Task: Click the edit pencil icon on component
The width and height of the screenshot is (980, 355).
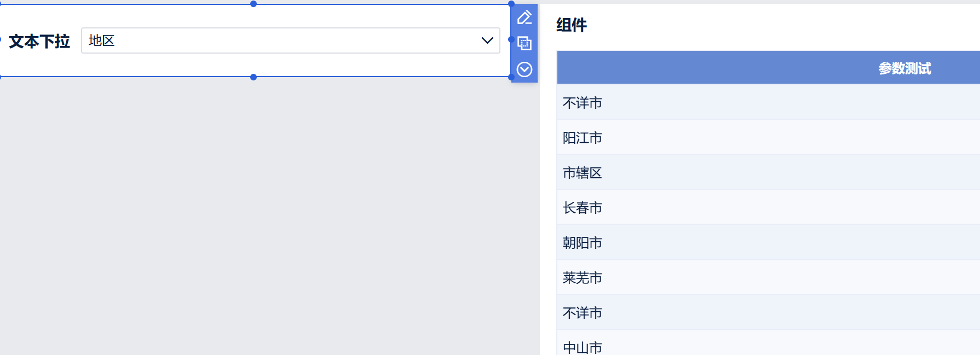Action: (524, 18)
